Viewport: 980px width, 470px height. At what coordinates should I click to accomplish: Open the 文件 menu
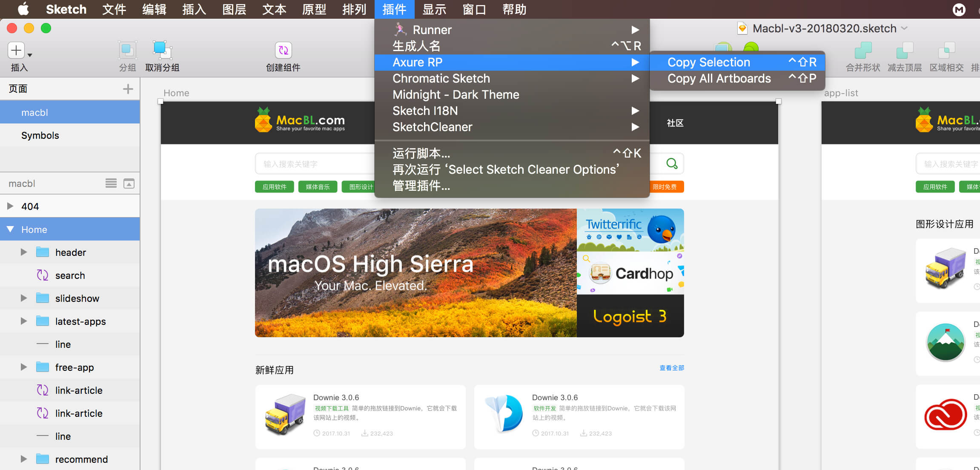pos(114,9)
